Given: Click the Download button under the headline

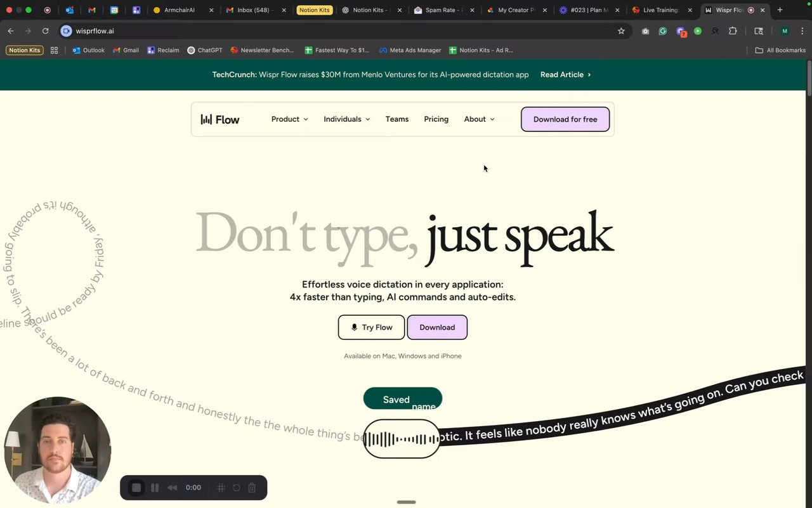Looking at the screenshot, I should click(437, 327).
